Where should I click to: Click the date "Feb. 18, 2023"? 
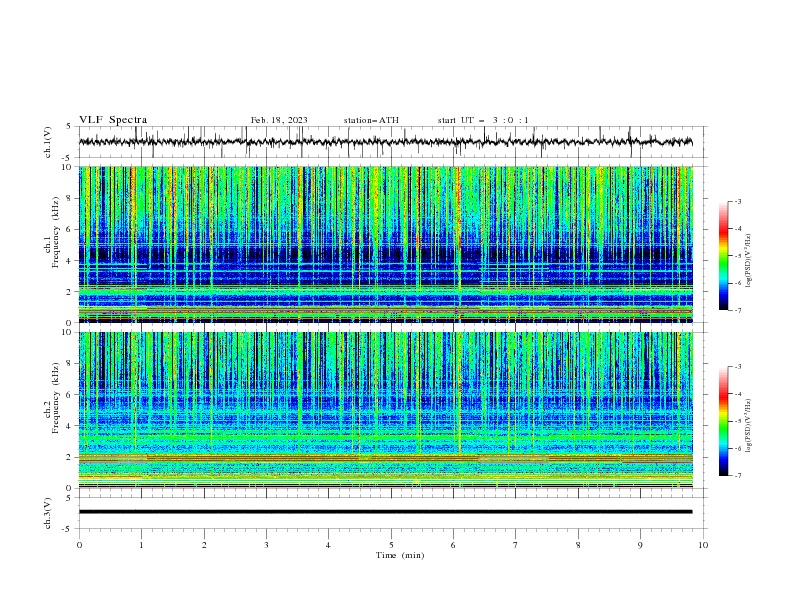pos(279,120)
